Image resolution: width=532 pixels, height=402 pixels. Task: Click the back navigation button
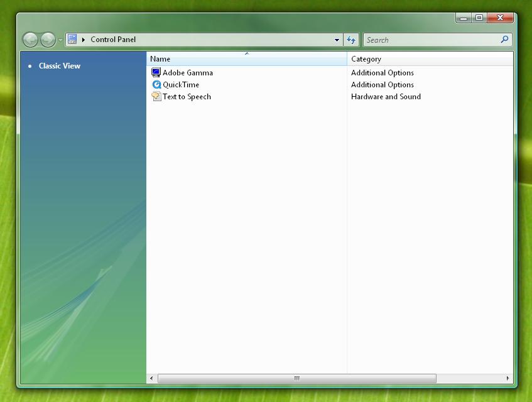coord(30,39)
